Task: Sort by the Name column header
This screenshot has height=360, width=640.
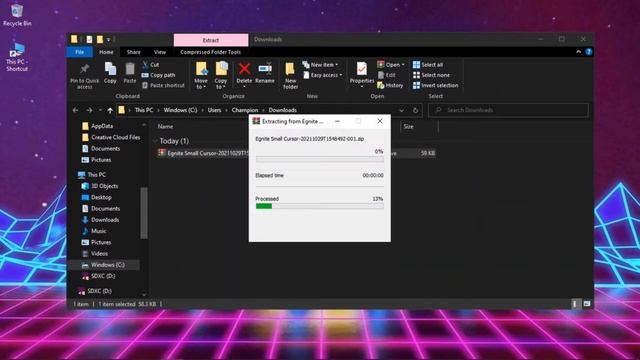Action: [x=165, y=127]
